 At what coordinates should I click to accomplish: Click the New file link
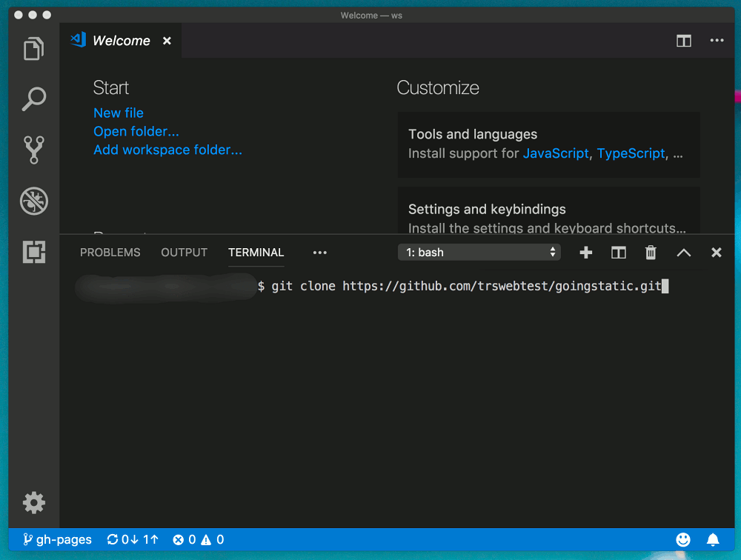(119, 113)
